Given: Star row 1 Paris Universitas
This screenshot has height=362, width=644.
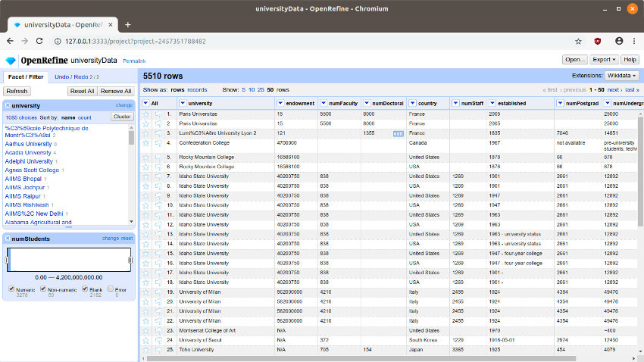Looking at the screenshot, I should click(x=146, y=114).
